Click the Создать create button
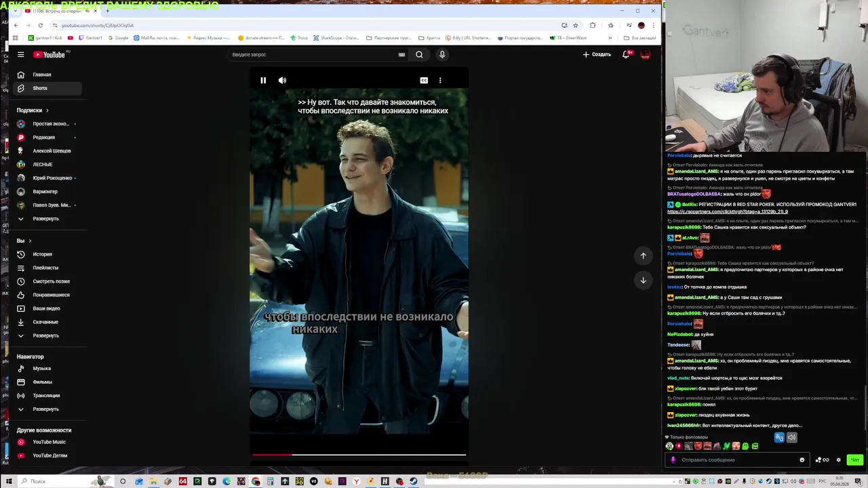 coord(597,54)
